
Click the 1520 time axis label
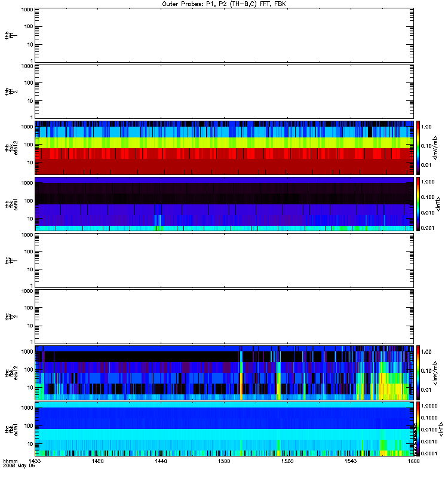[287, 461]
